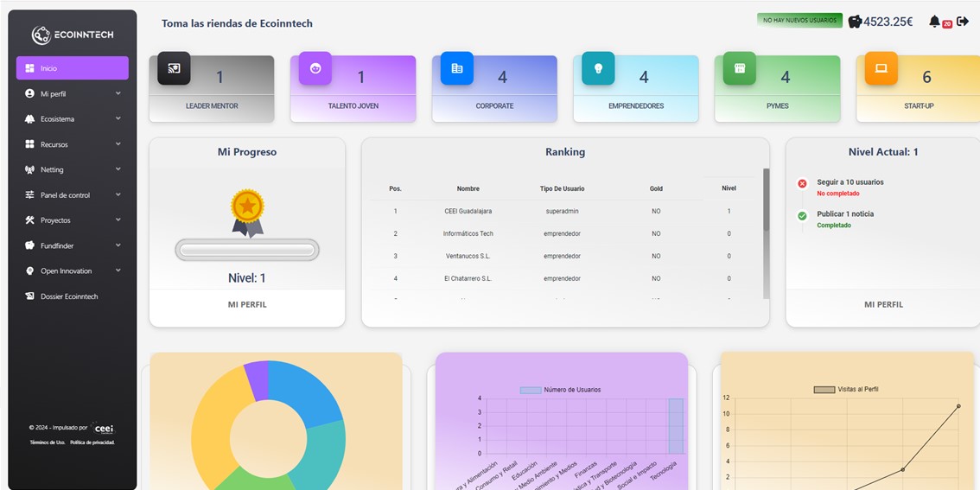Click the Recursos grid icon
The width and height of the screenshot is (980, 490).
point(29,144)
